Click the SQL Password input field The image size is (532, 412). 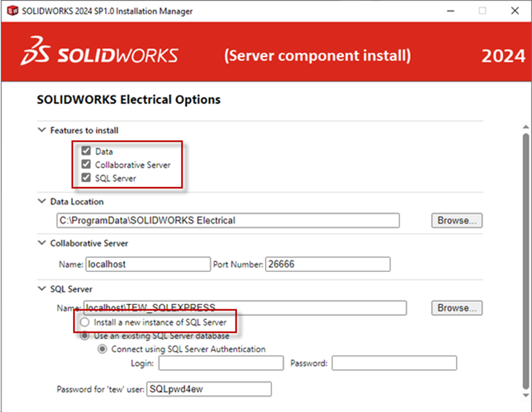point(394,363)
